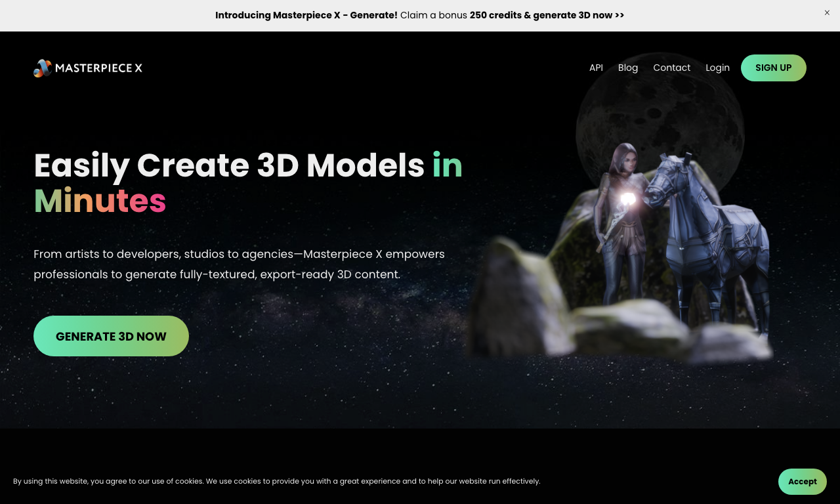Click GENERATE 3D NOW button
Viewport: 840px width, 504px height.
click(x=111, y=336)
